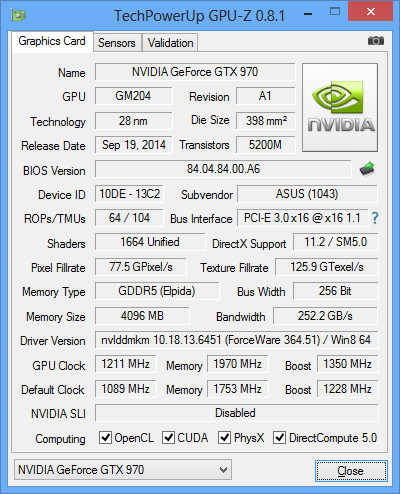Click the Boost field 1350 MHz
Viewport: 400px width, 494px height.
pos(348,364)
